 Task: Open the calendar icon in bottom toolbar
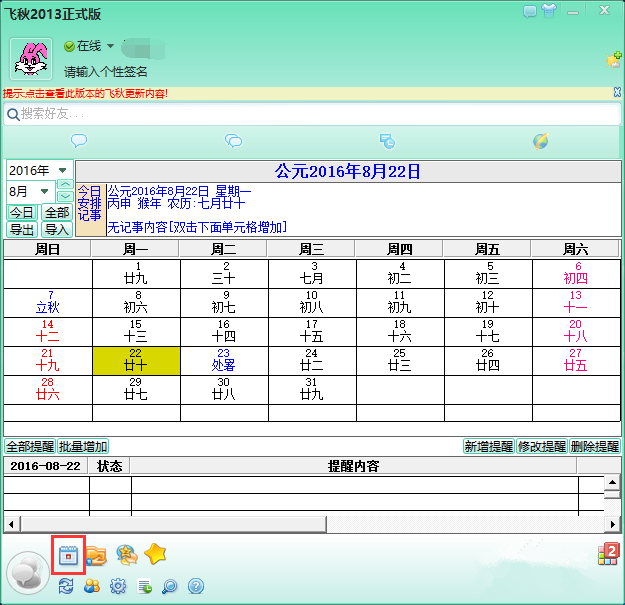[x=68, y=555]
